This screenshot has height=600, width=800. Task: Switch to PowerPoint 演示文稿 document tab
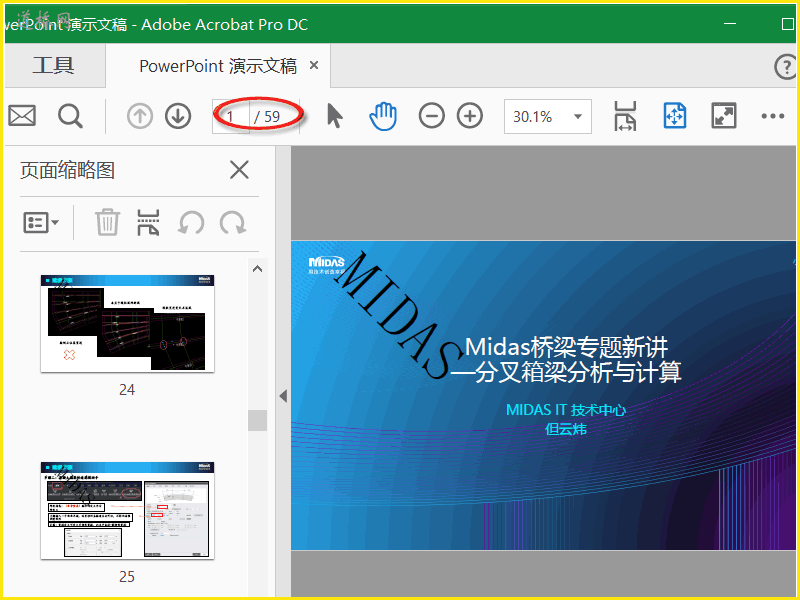coord(218,66)
